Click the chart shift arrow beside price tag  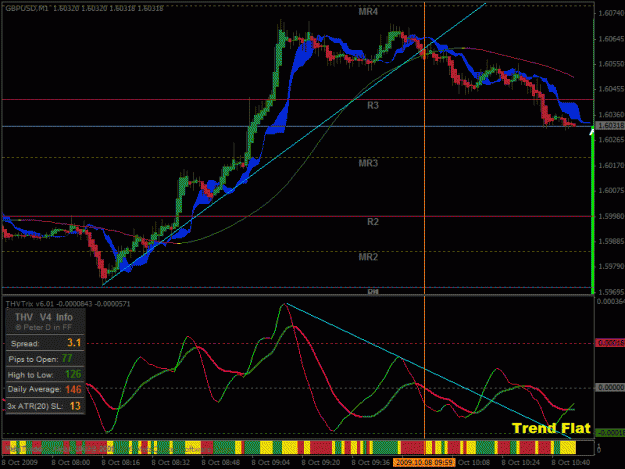(592, 131)
